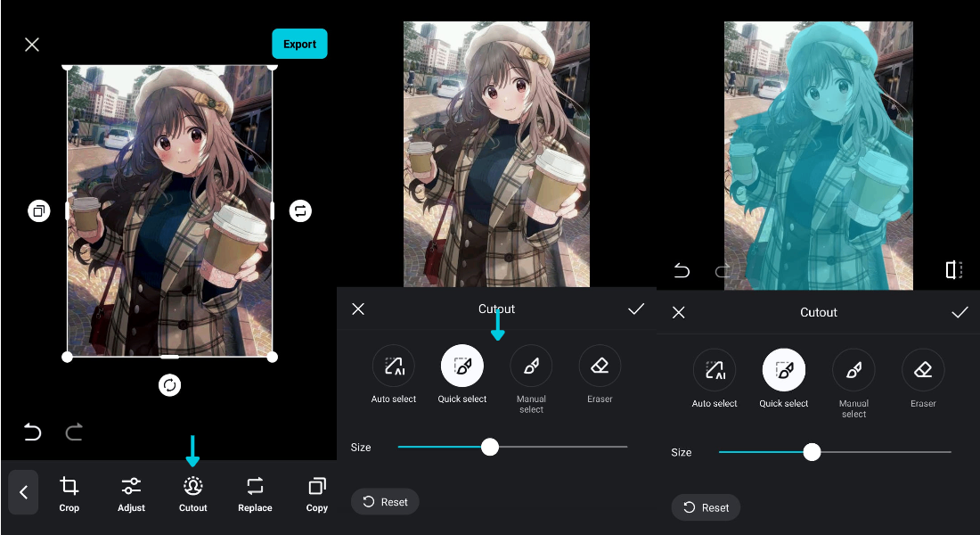
Task: Tap the image preview in the middle screen
Action: coord(496,154)
